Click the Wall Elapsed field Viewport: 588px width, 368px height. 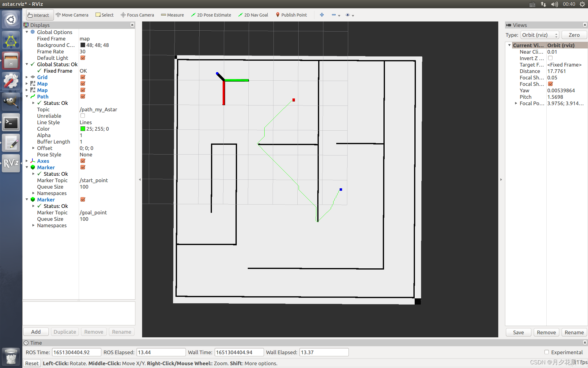point(324,352)
